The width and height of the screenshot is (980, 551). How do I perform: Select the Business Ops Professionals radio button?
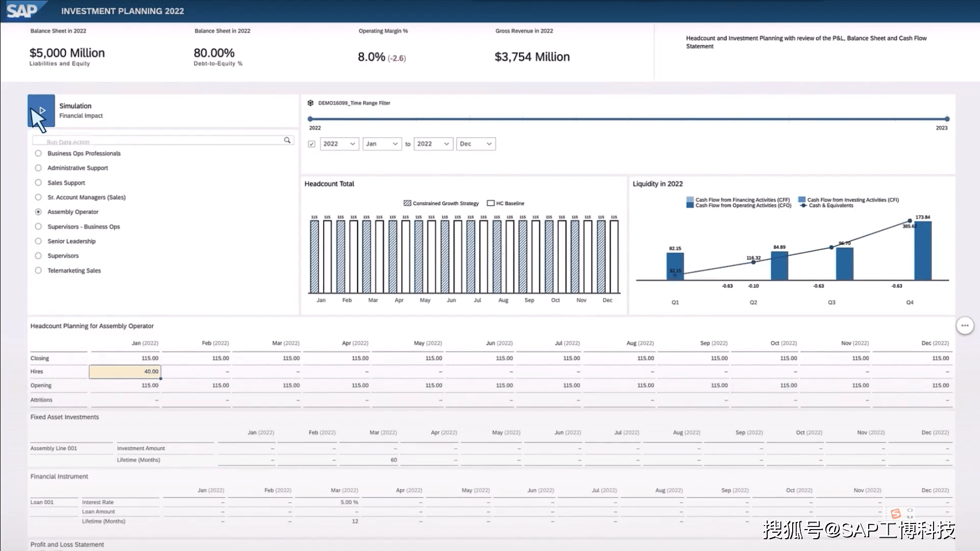[x=38, y=154]
